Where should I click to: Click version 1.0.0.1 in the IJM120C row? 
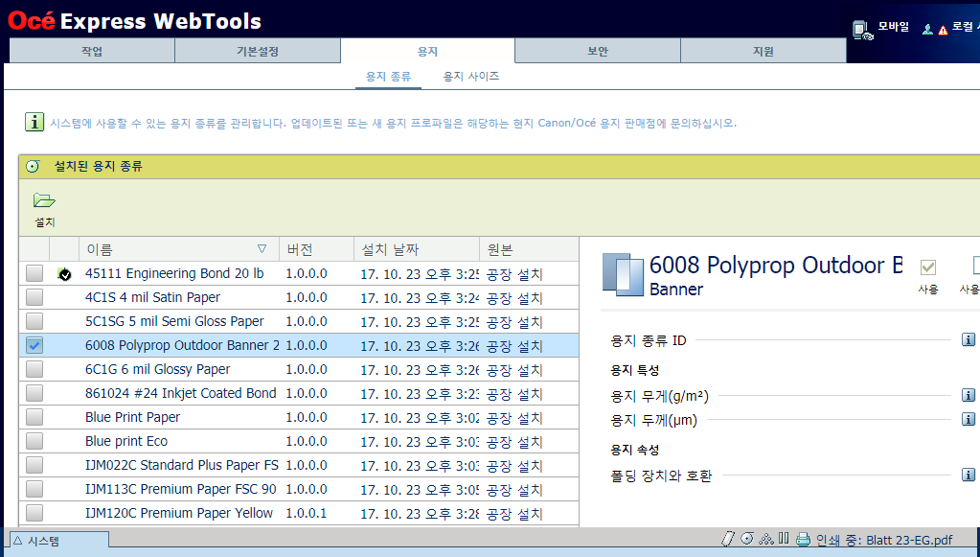click(307, 513)
